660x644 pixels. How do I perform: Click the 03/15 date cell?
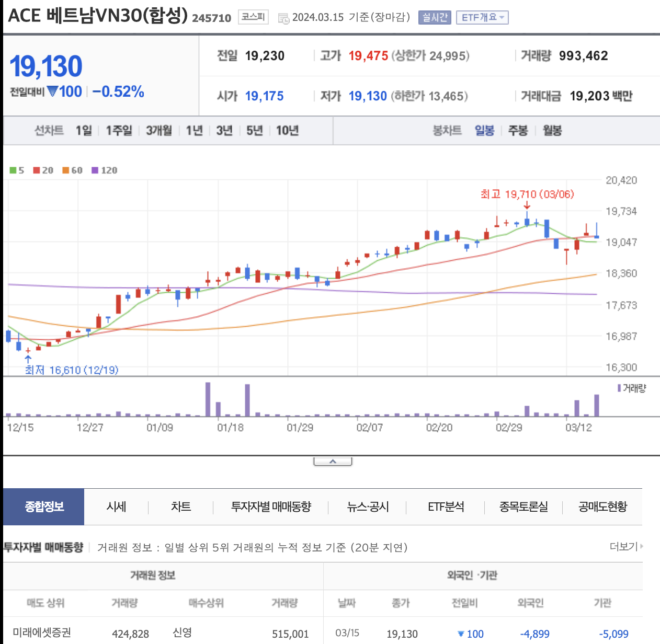pyautogui.click(x=347, y=633)
